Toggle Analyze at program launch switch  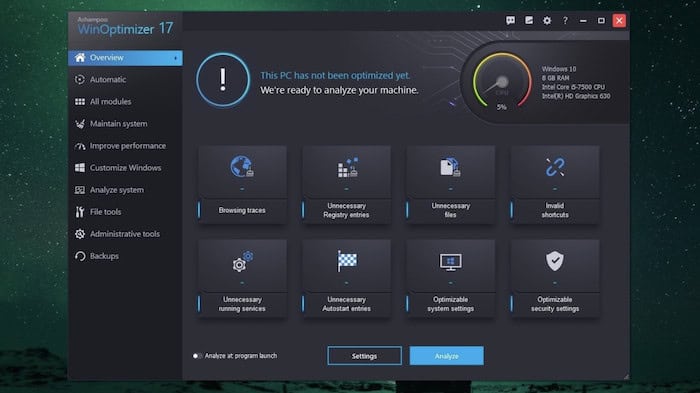[x=197, y=356]
